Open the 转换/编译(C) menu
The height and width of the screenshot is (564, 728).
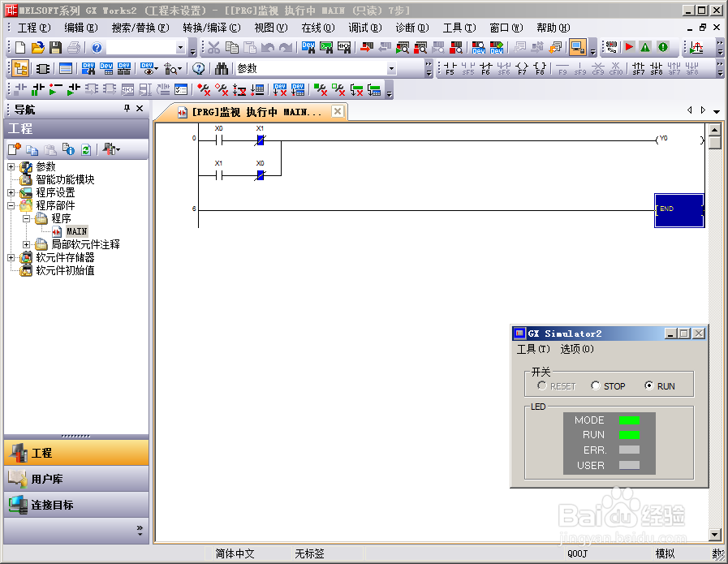tap(212, 28)
